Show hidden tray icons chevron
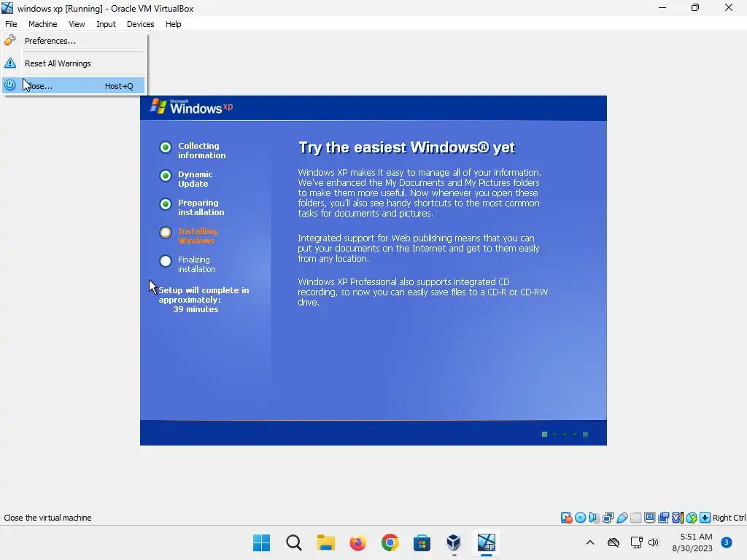The width and height of the screenshot is (747, 560). [589, 542]
